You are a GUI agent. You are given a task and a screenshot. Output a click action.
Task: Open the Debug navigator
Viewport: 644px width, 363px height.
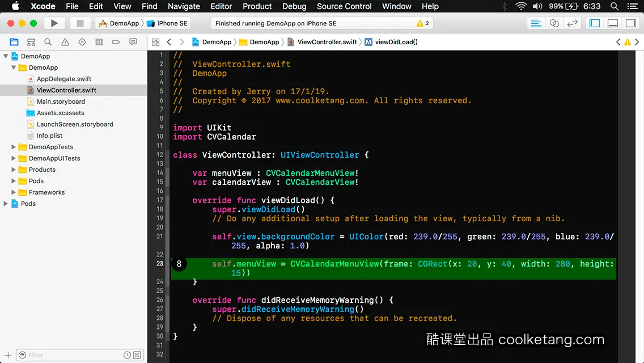coord(99,42)
